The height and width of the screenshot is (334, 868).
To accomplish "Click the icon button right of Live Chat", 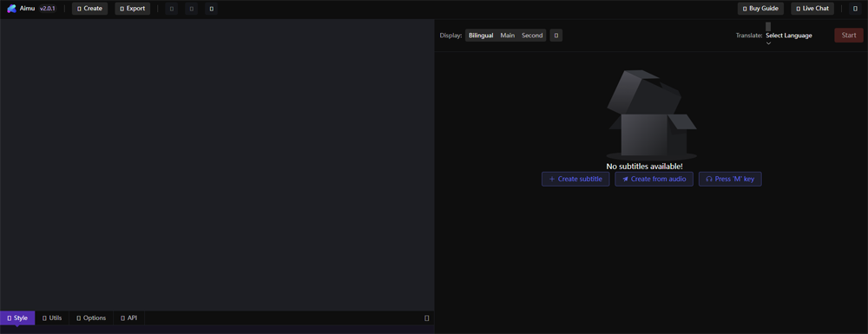I will (x=855, y=9).
